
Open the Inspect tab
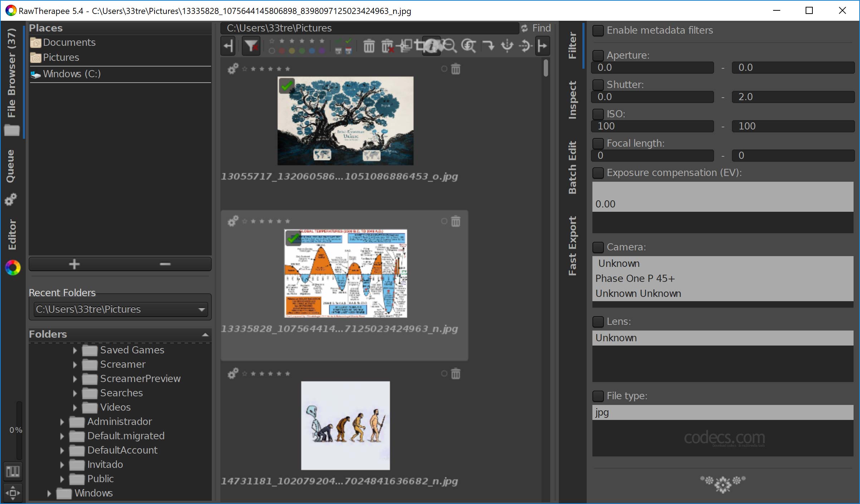click(572, 100)
